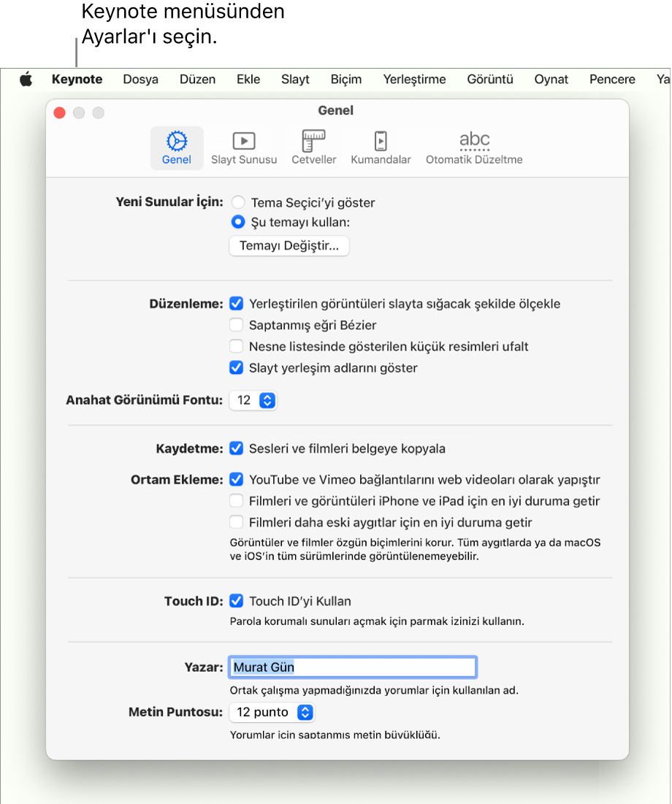Open the Biçim menu
The height and width of the screenshot is (804, 672).
tap(346, 80)
